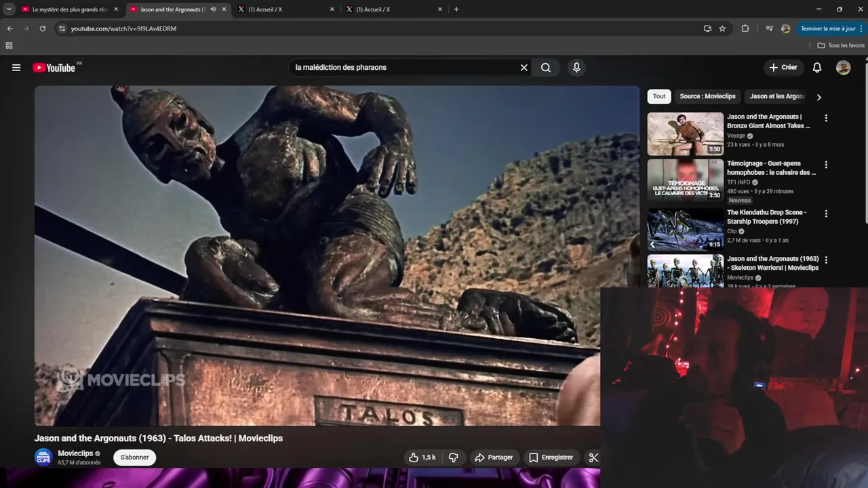Click the Voyage channel name
868x488 pixels.
tap(736, 136)
